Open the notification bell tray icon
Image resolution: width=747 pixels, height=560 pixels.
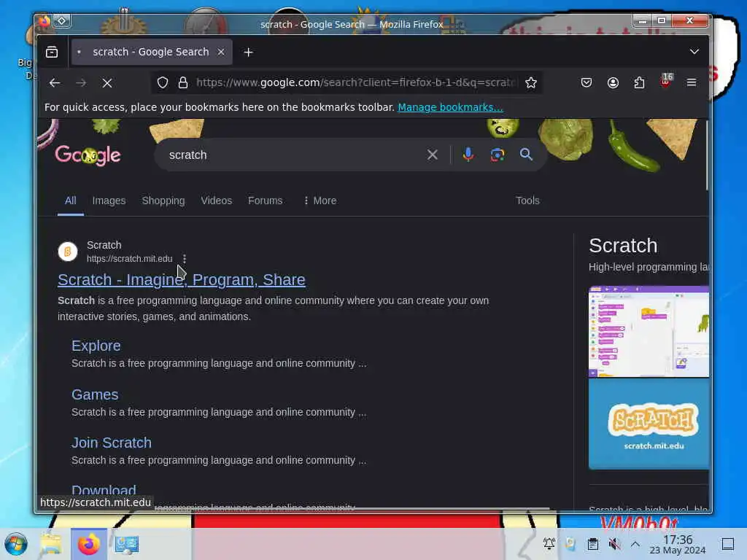point(549,543)
